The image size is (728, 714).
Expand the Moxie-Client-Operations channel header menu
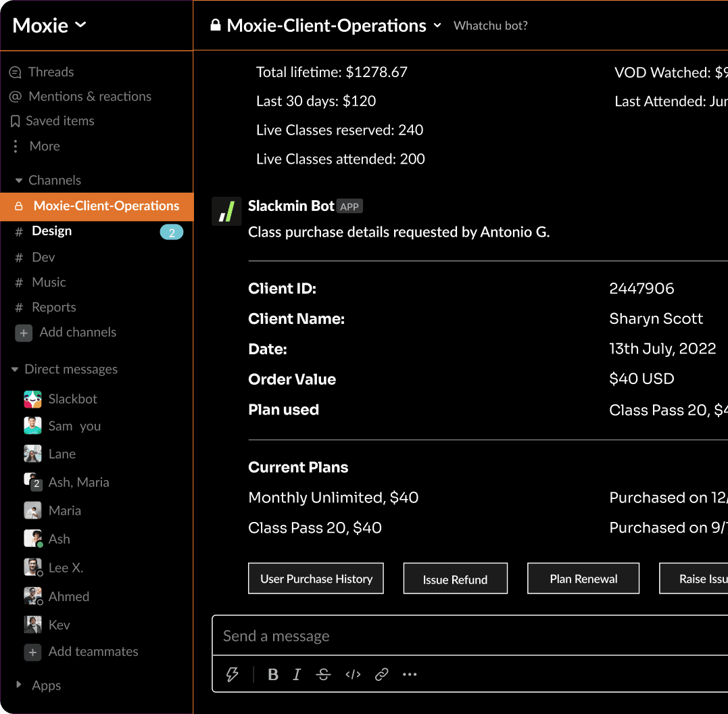[x=437, y=26]
